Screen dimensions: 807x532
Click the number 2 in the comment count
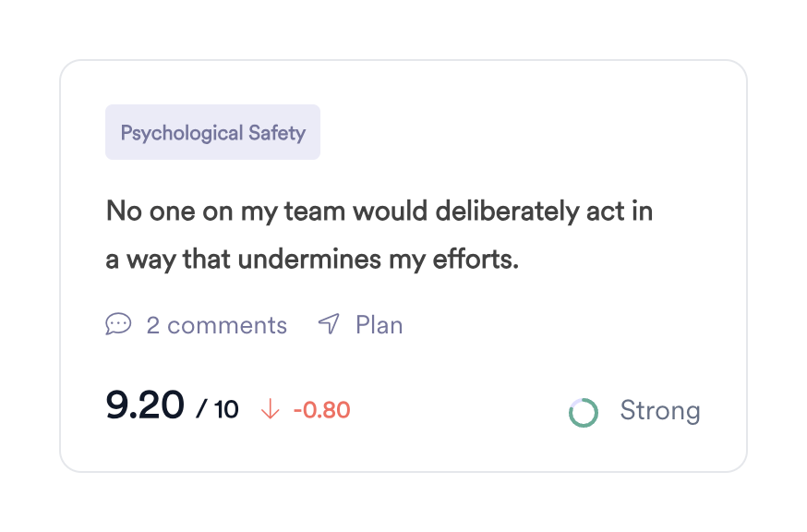pos(153,325)
